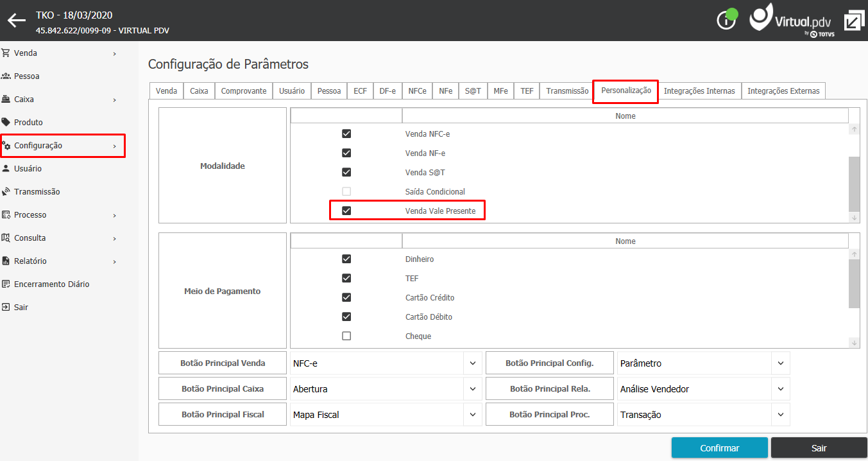Toggle the Cartão Débito checkbox
This screenshot has width=868, height=461.
tap(346, 317)
